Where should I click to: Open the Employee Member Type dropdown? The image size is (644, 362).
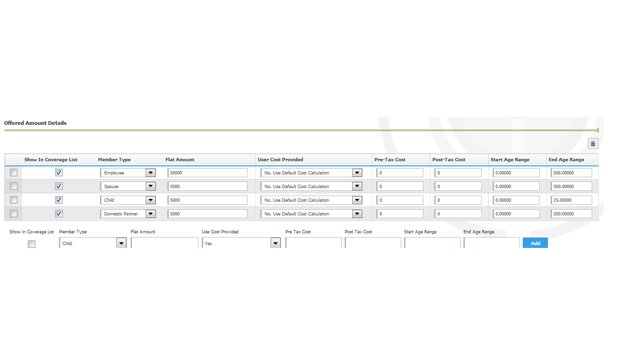pos(150,173)
